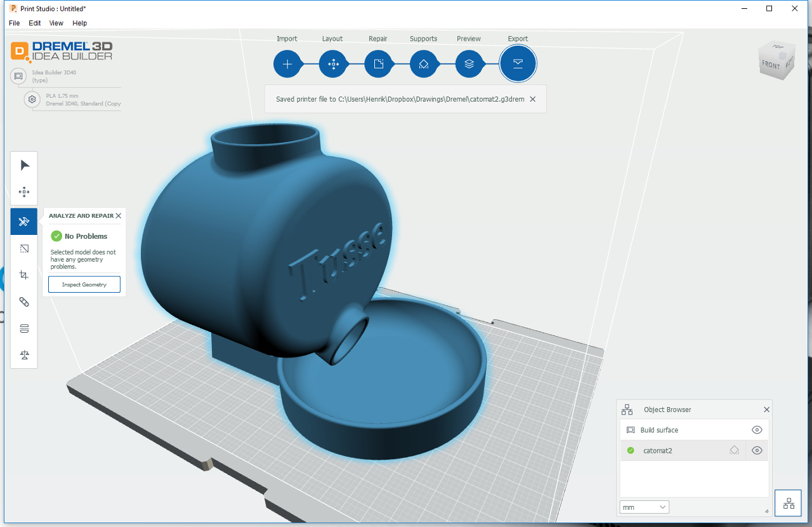Open the Edit menu
Image resolution: width=812 pixels, height=527 pixels.
(x=35, y=23)
